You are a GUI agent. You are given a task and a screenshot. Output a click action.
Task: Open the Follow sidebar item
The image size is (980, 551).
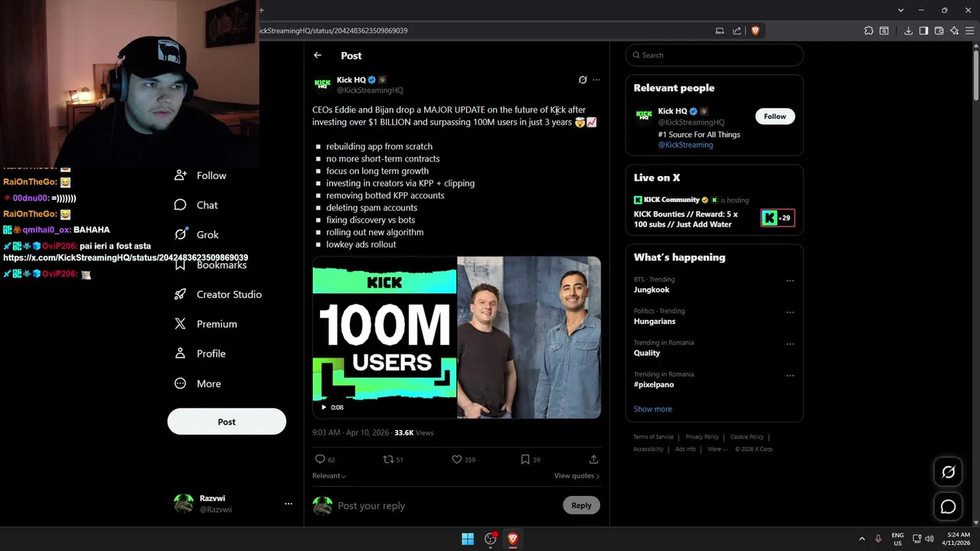point(201,175)
